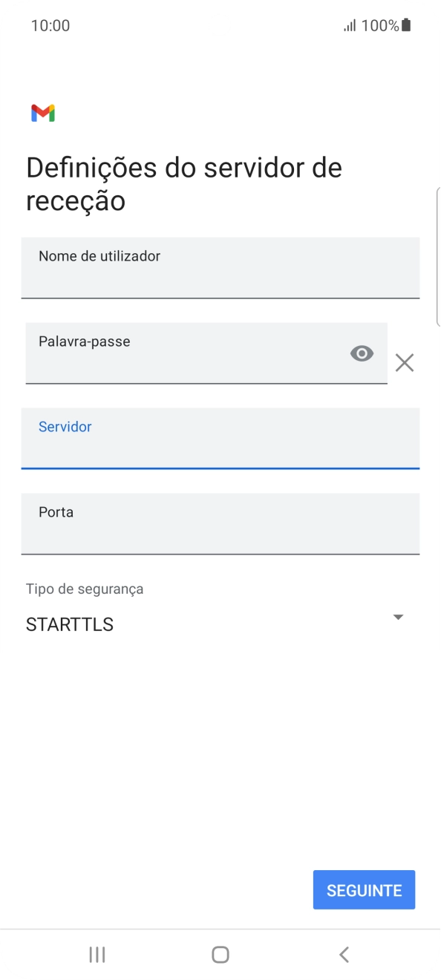Viewport: 441px width, 980px height.
Task: Click the Servidor input field
Action: click(x=220, y=439)
